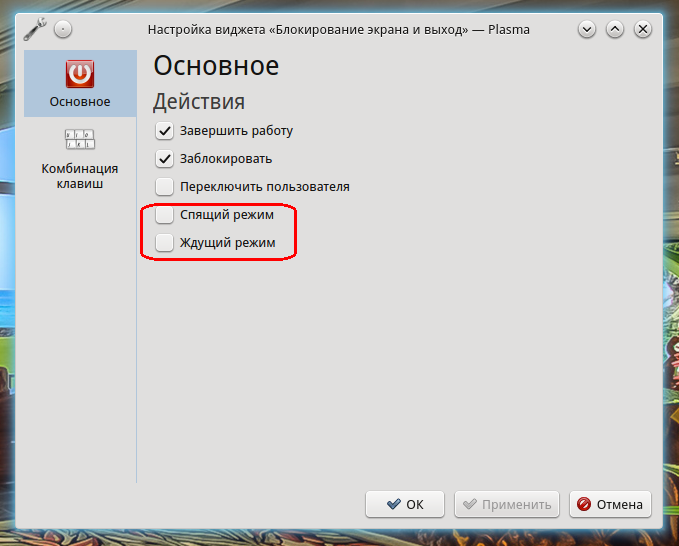Click the Заблокировать label text
The width and height of the screenshot is (679, 546).
pos(226,159)
